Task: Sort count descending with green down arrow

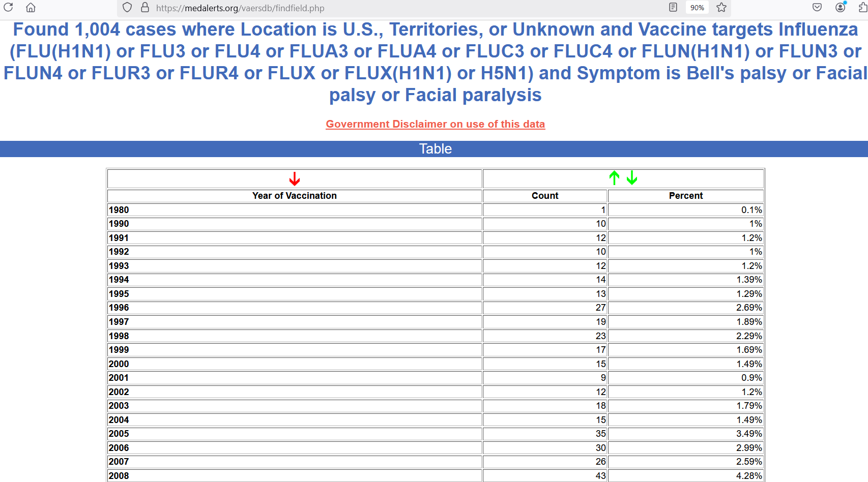Action: pyautogui.click(x=632, y=178)
